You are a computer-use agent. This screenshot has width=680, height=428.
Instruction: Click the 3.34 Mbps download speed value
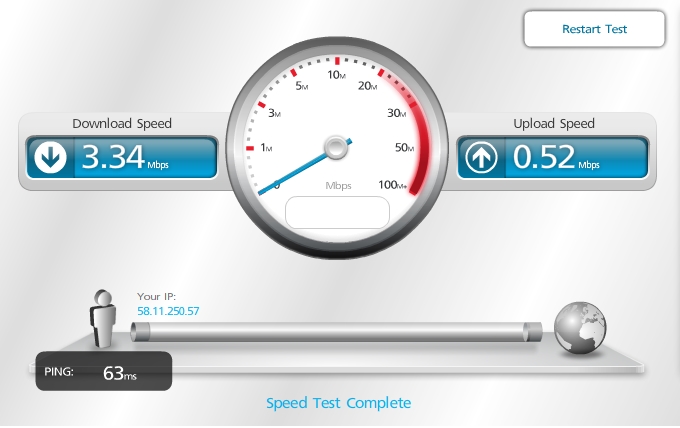point(125,157)
